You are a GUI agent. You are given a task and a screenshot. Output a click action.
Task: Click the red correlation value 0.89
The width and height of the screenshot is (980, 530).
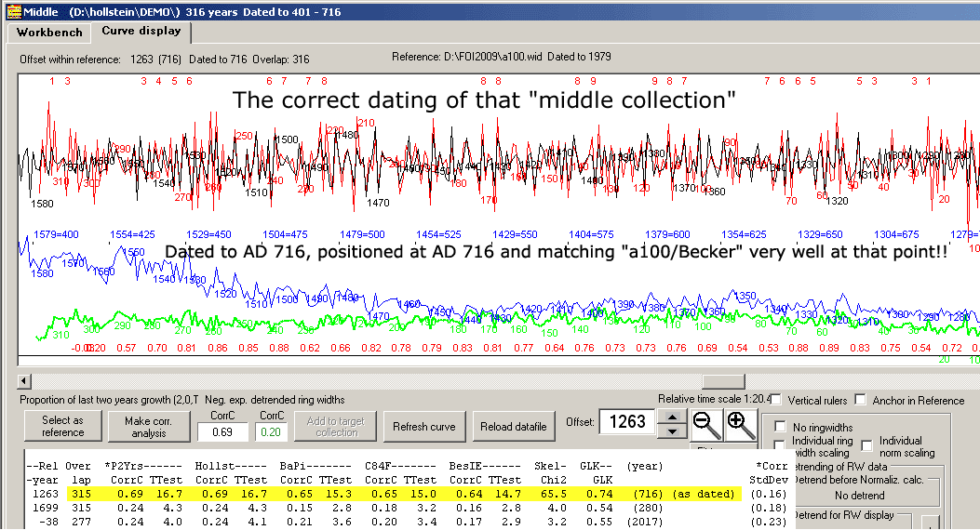(828, 348)
